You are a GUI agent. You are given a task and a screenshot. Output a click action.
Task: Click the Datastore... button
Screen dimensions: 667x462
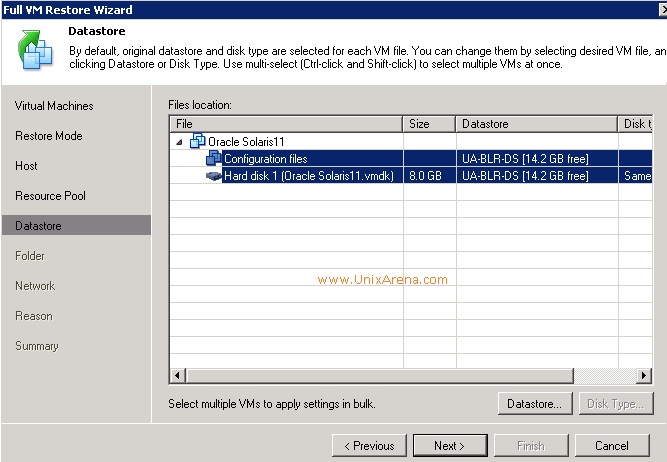pos(535,403)
